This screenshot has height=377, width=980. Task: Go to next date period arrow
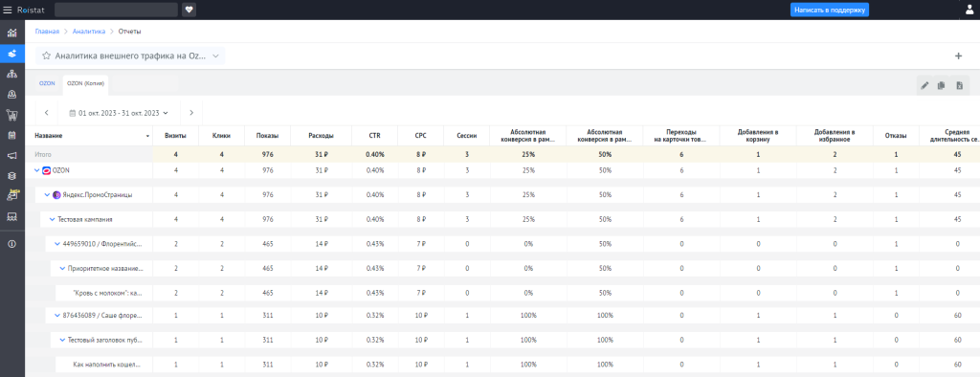(x=191, y=113)
